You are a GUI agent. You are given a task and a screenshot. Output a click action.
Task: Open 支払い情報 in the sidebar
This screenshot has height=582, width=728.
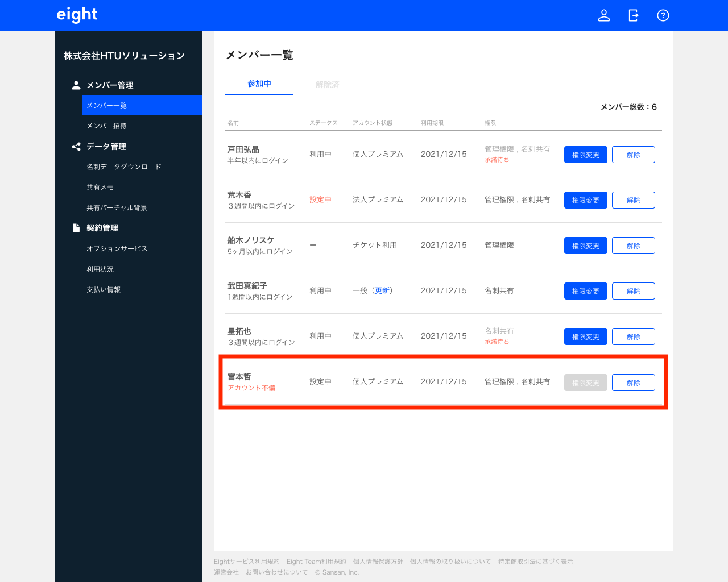pos(104,290)
